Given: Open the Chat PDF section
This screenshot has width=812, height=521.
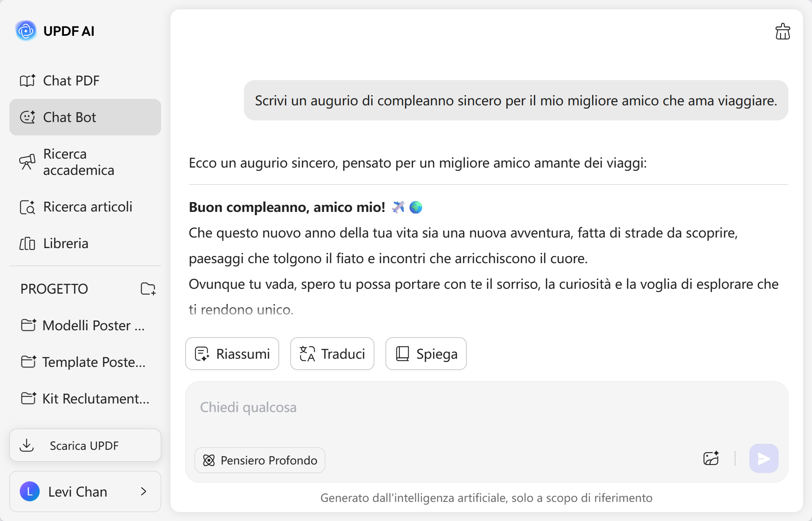Looking at the screenshot, I should [x=71, y=81].
